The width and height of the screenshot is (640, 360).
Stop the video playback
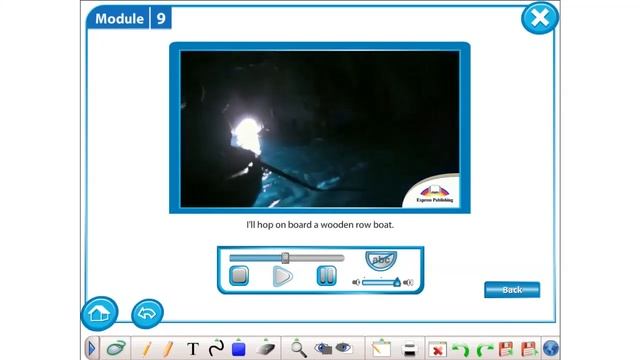click(x=239, y=276)
